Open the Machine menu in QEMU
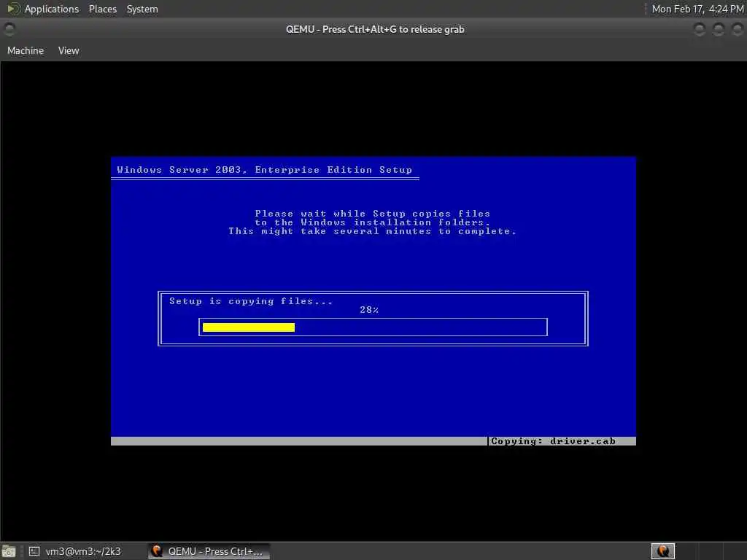Viewport: 747px width, 560px height. pyautogui.click(x=26, y=50)
